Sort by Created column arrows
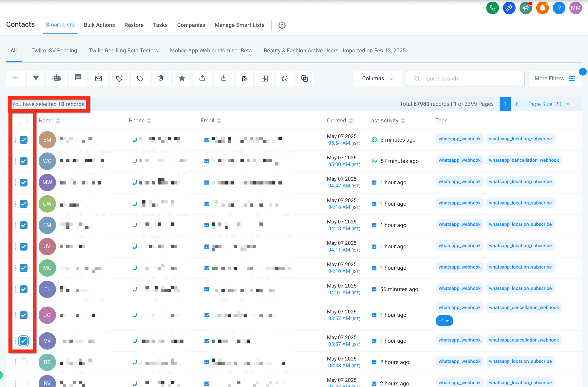588x387 pixels. (x=351, y=120)
